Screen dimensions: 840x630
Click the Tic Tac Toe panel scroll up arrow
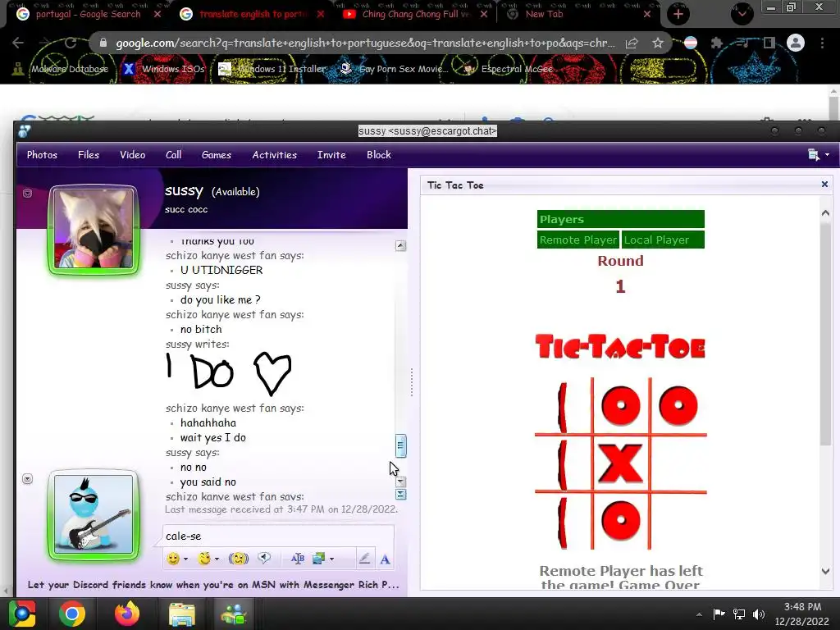pyautogui.click(x=825, y=213)
